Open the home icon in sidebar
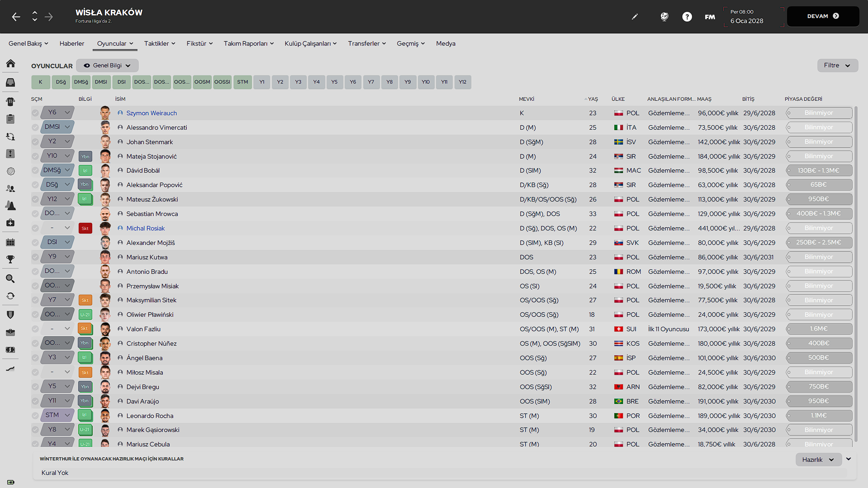Viewport: 868px width, 488px height. (x=10, y=63)
